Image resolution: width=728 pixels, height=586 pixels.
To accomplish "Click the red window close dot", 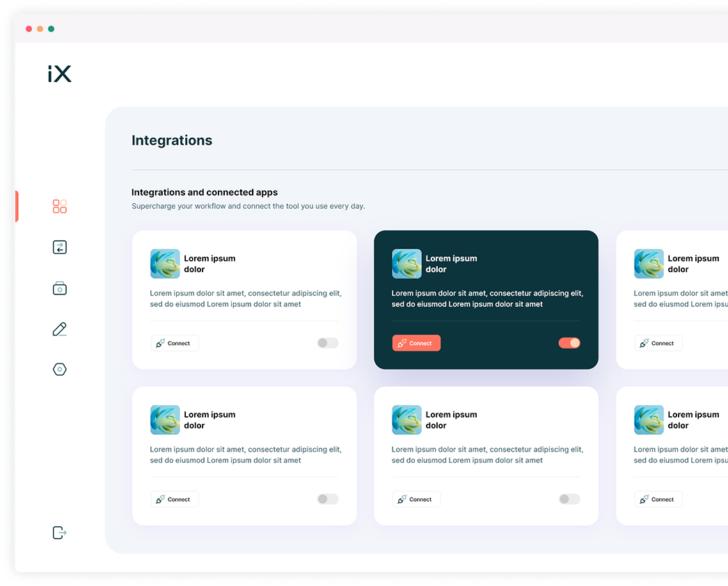I will [29, 29].
